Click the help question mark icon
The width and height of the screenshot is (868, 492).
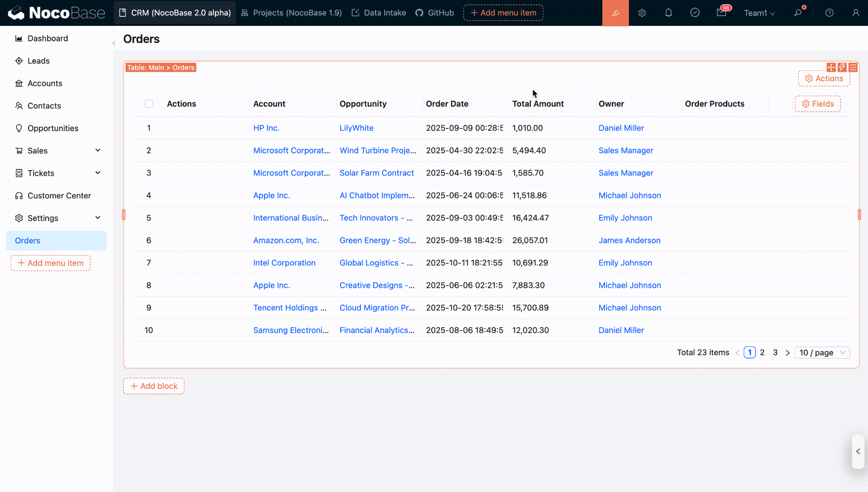829,13
